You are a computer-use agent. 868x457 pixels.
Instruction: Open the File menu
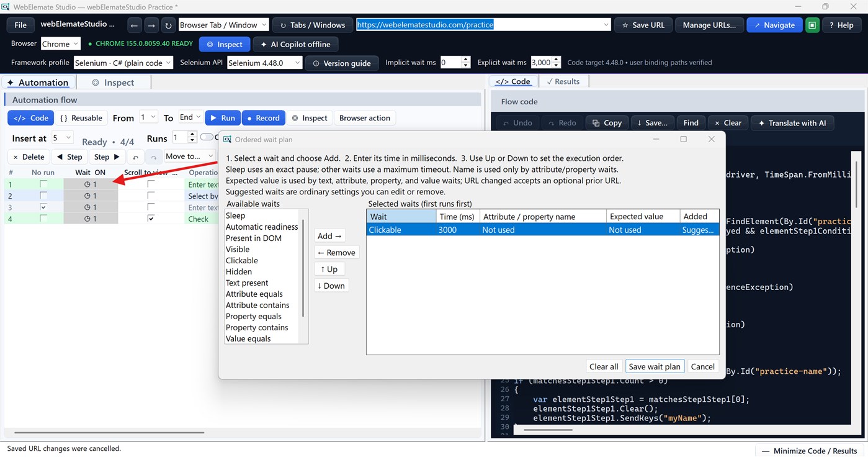click(20, 25)
